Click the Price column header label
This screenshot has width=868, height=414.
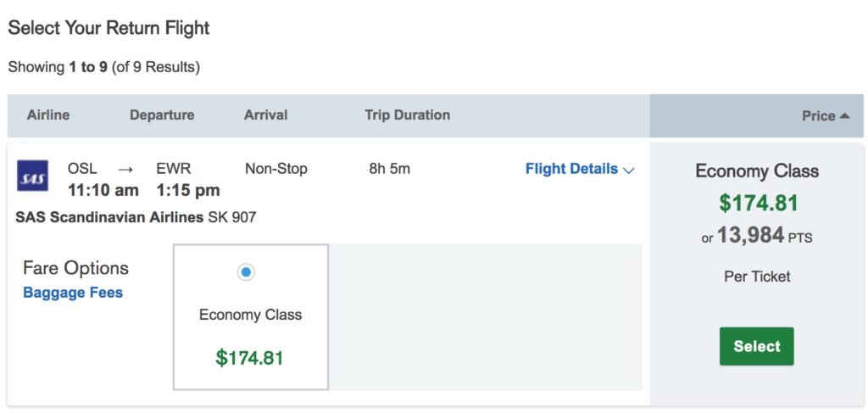click(x=818, y=116)
